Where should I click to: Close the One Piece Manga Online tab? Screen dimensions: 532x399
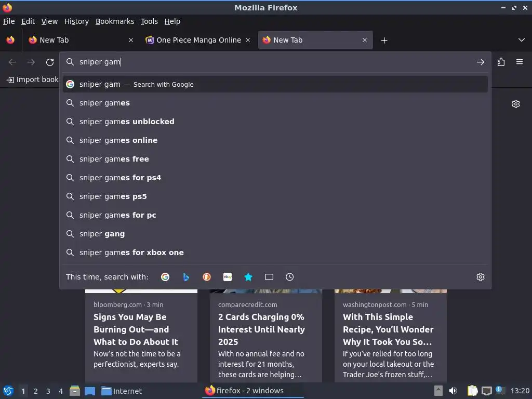(248, 40)
